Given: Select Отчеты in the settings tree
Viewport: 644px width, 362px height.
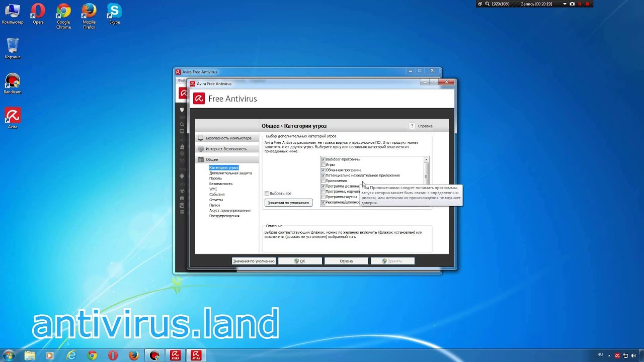Looking at the screenshot, I should [x=216, y=200].
